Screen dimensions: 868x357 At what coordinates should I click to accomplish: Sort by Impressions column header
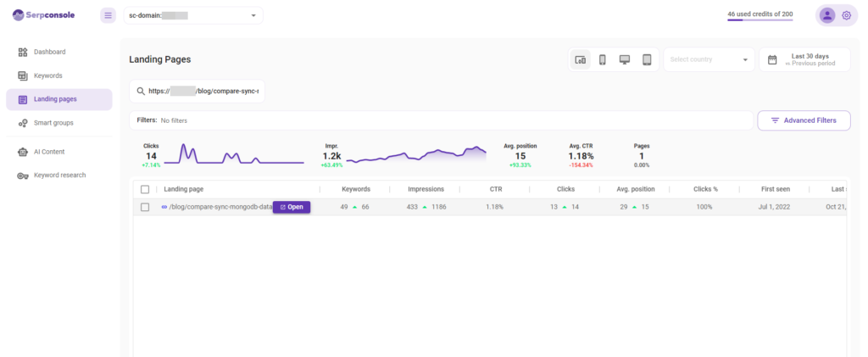point(426,189)
